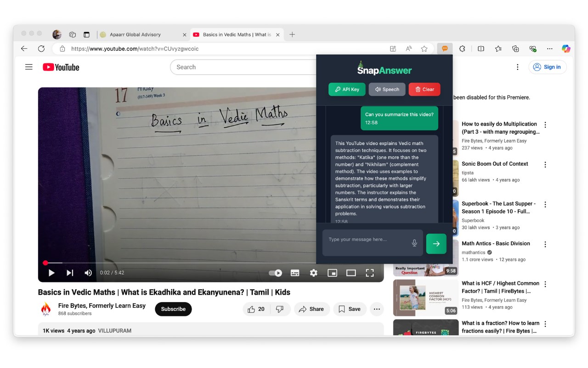This screenshot has height=368, width=588.
Task: Open the YouTube hamburger guide menu
Action: tap(29, 67)
